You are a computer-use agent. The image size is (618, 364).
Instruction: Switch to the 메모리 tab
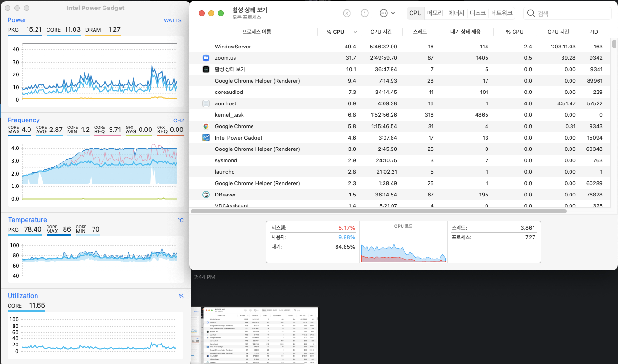click(x=435, y=13)
